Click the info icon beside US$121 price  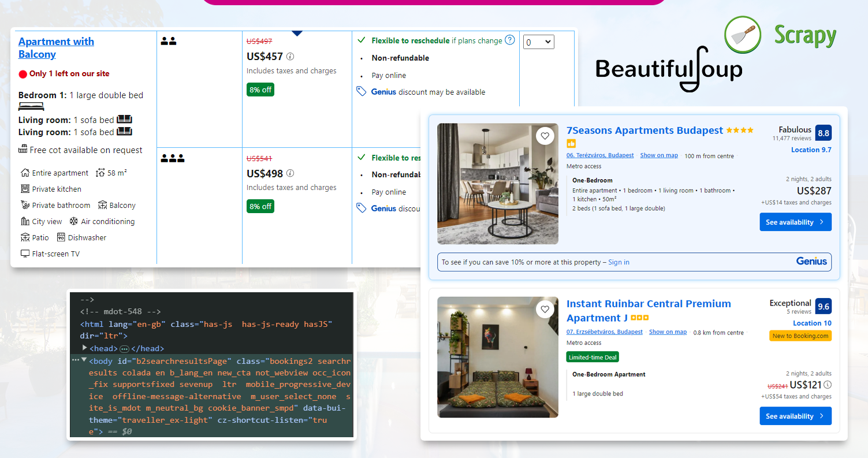pos(827,384)
